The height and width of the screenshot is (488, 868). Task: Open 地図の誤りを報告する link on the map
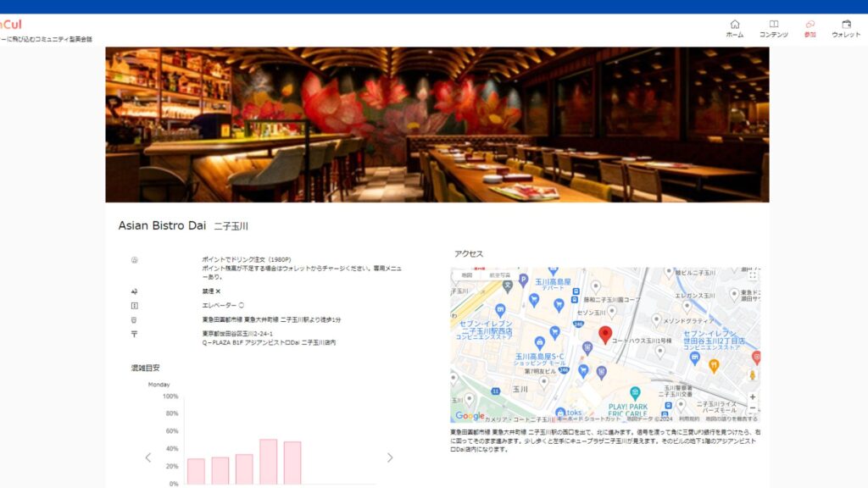(x=732, y=419)
